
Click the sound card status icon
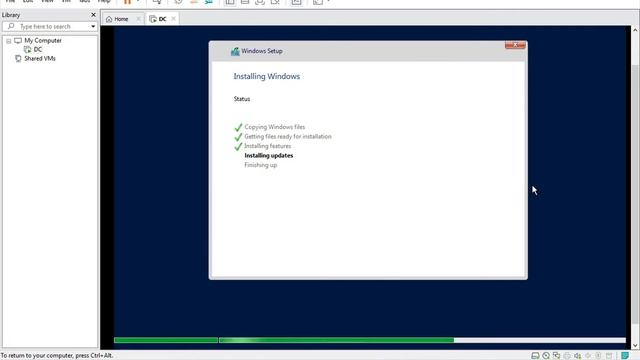point(578,356)
